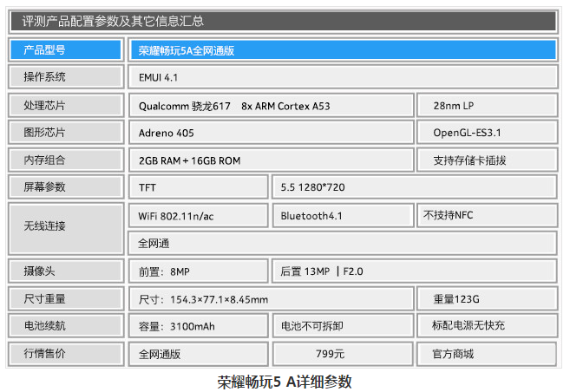Click the 'Qualcomm 骁龙617' processor cell

(x=272, y=106)
